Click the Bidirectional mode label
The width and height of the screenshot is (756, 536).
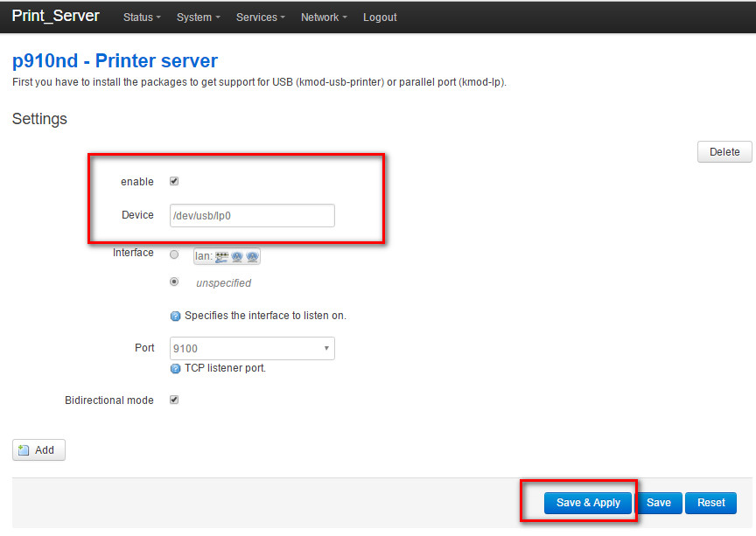(109, 400)
